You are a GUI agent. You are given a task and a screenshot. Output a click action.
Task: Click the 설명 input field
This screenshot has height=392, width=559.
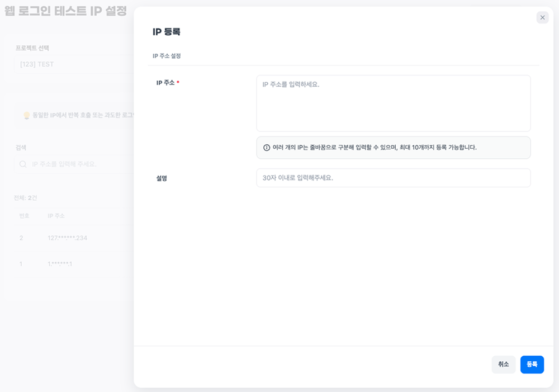click(x=393, y=178)
